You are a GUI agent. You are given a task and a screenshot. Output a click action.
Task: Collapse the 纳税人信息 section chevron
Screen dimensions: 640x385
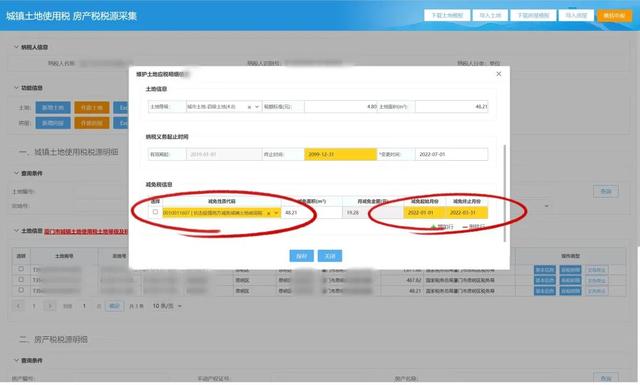tap(16, 47)
